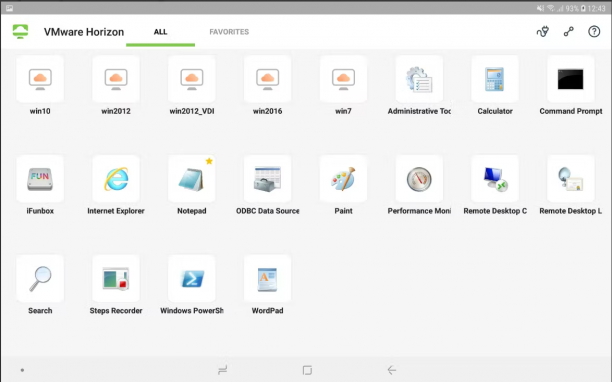Click the "iFunbox" label text
The width and height of the screenshot is (612, 382).
40,211
